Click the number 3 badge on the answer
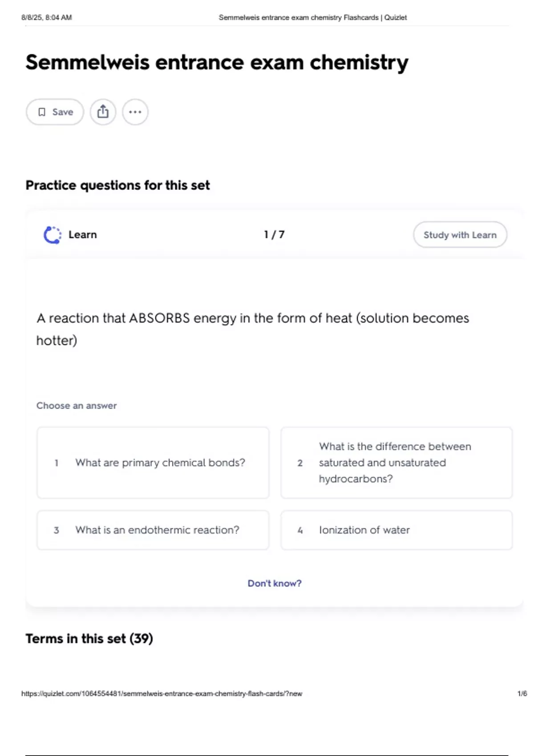Viewport: 534px width, 756px height. (x=57, y=530)
